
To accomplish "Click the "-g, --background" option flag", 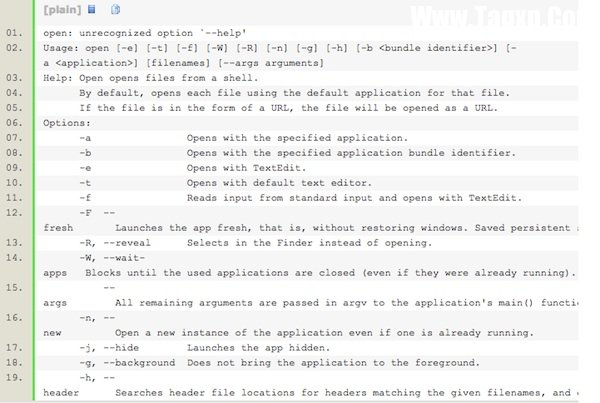I will pos(127,363).
